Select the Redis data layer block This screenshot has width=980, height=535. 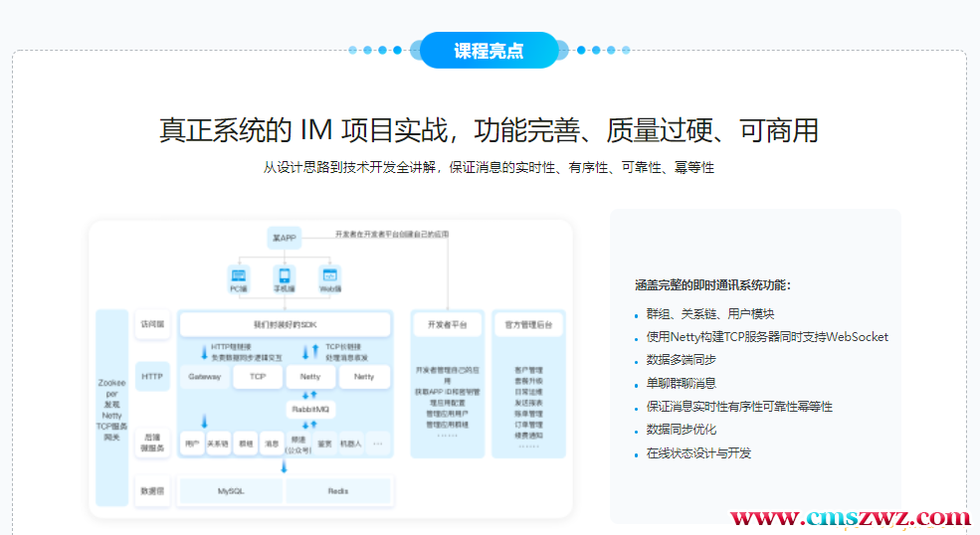point(337,491)
